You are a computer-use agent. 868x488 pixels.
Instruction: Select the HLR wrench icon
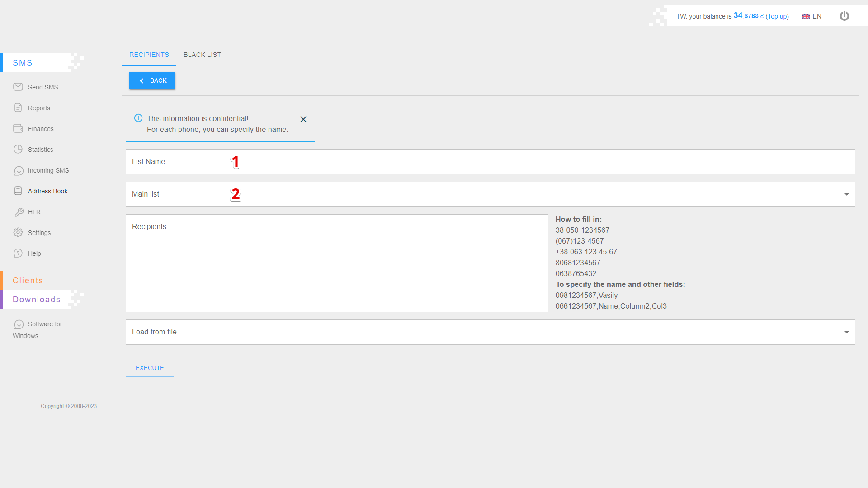(19, 212)
